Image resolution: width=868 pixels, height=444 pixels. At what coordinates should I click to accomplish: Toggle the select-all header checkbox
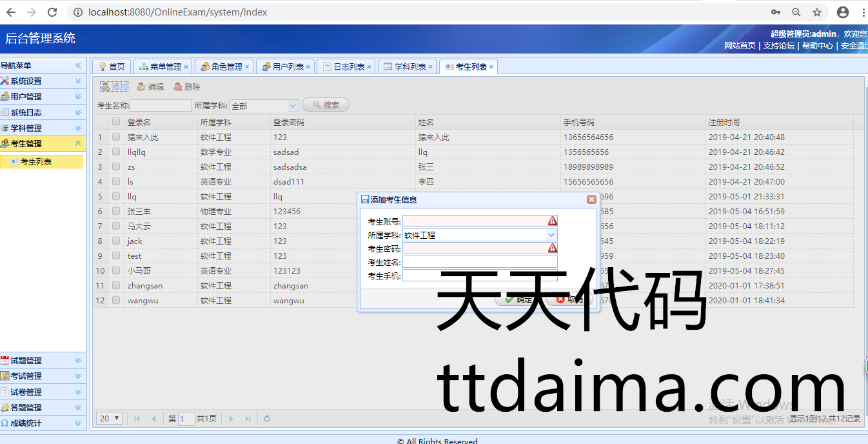116,121
